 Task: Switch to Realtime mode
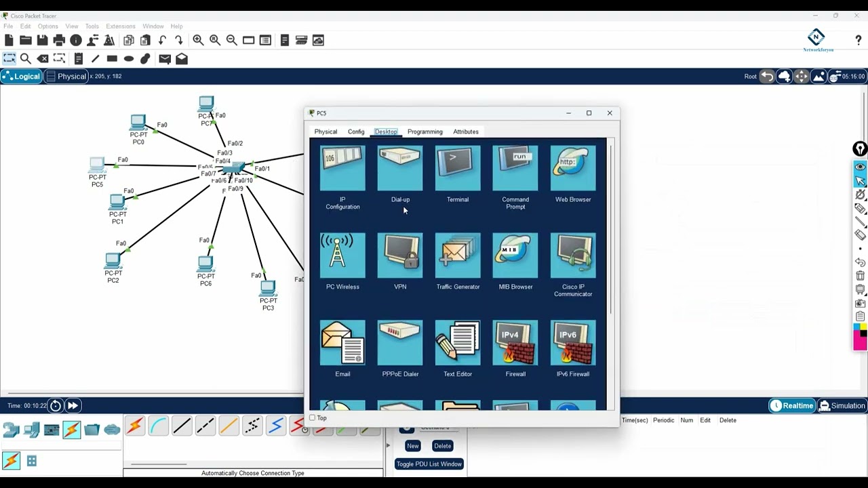pos(792,406)
